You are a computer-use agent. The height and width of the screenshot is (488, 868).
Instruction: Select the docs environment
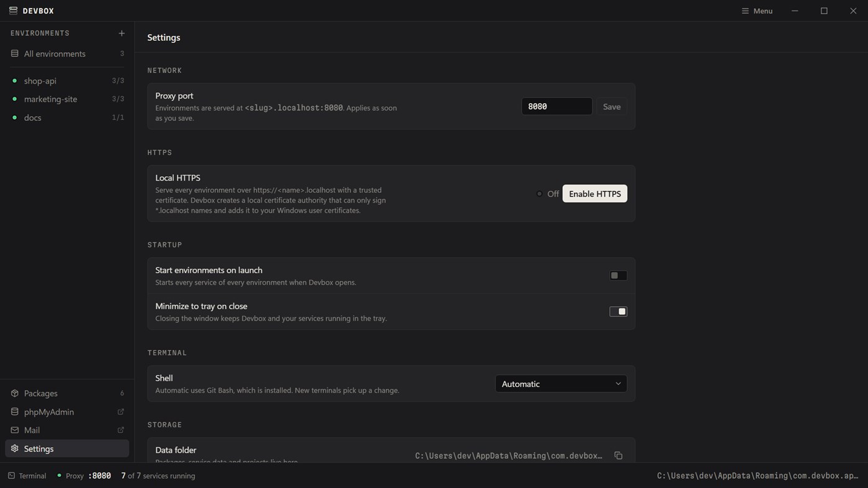67,117
